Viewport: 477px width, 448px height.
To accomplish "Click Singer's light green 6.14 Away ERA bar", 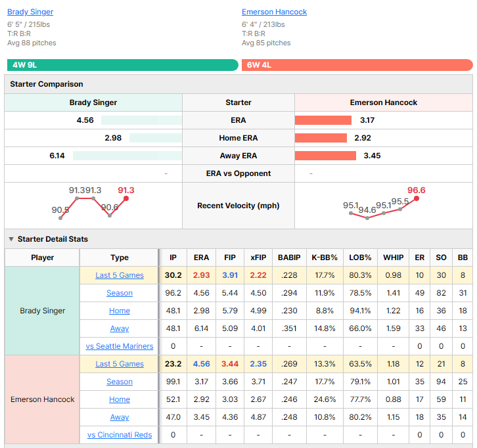I will [x=127, y=156].
